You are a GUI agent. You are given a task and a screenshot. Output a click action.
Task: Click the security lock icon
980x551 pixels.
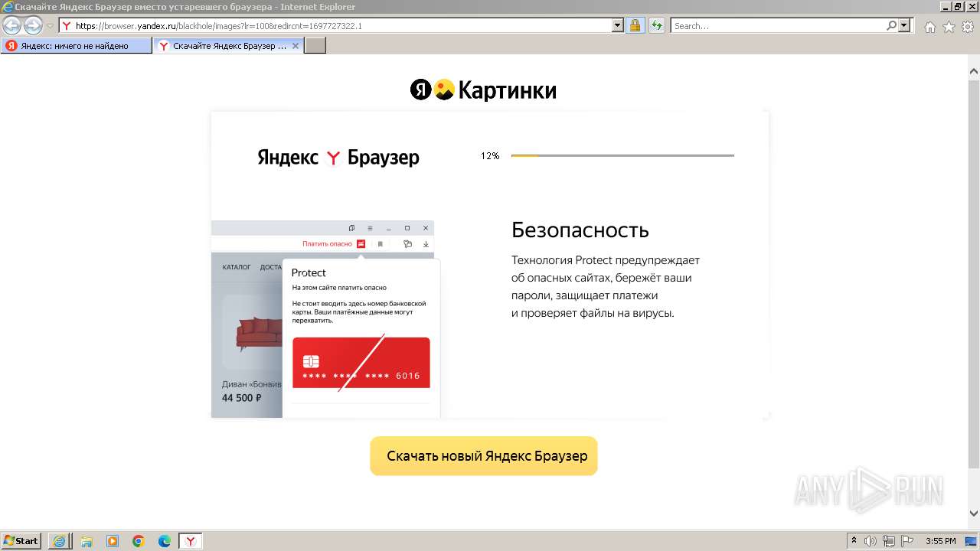pos(635,25)
